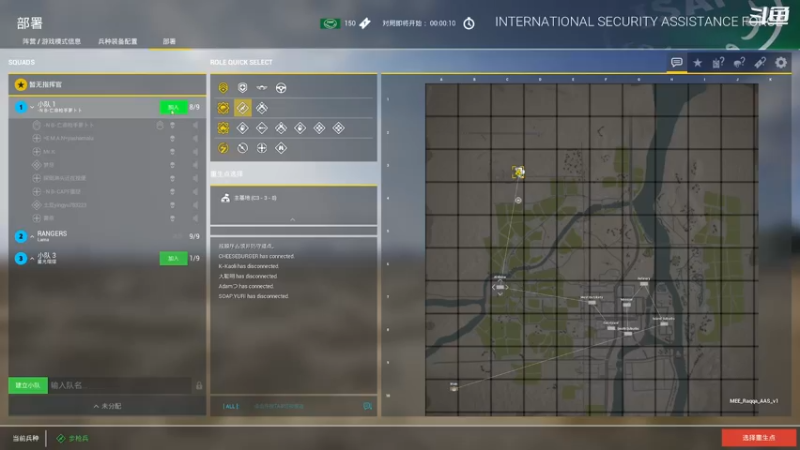Click the star icon above the map
This screenshot has height=450, width=800.
(x=697, y=63)
